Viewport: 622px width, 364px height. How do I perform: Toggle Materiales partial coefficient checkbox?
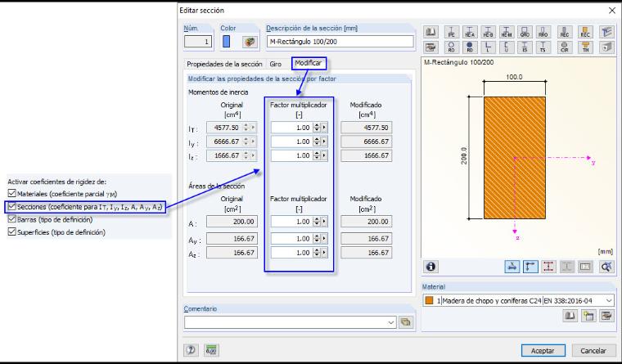pos(12,194)
